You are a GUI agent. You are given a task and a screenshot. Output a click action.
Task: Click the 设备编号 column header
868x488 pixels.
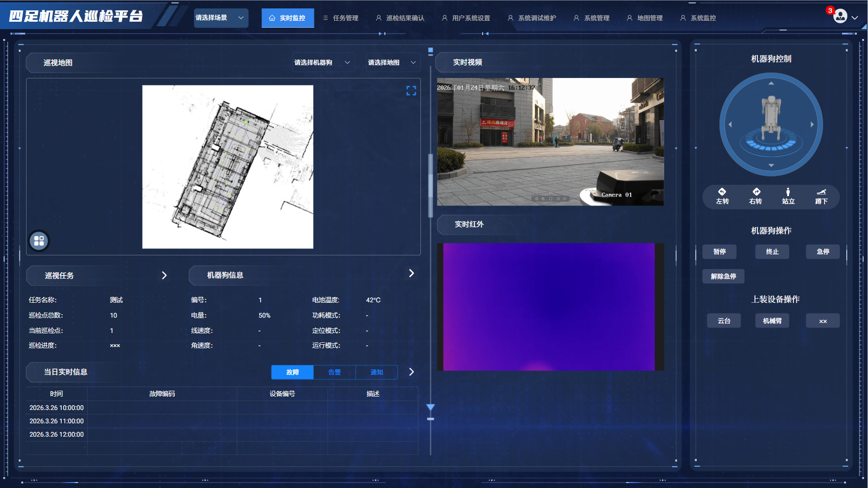pyautogui.click(x=282, y=394)
